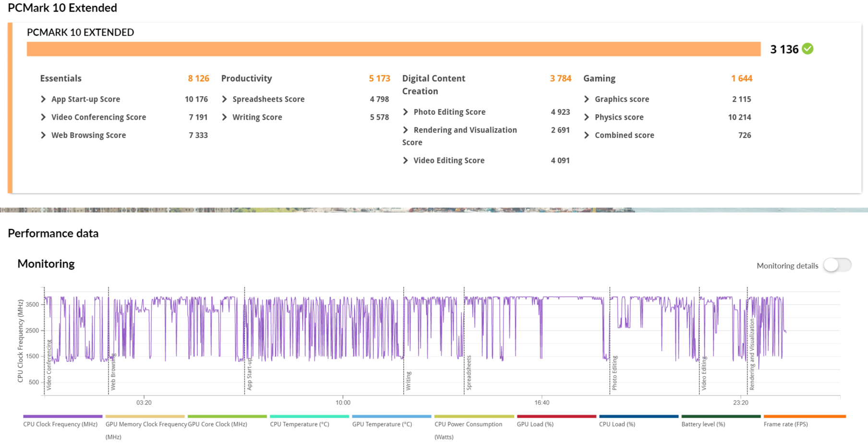
Task: Click the 4 798 Spreadsheets score value
Action: (x=379, y=99)
